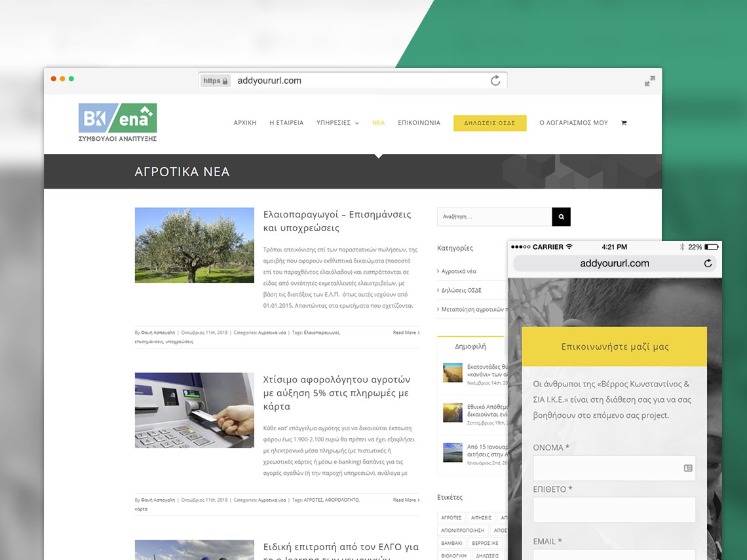This screenshot has width=747, height=560.
Task: Open the olive tree article thumbnail
Action: tap(195, 245)
